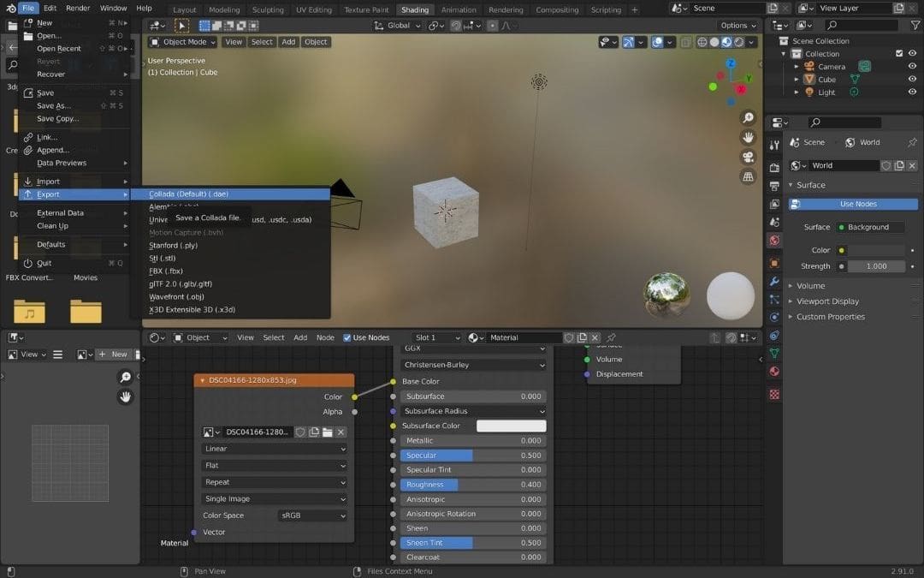Viewport: 924px width, 578px height.
Task: Hide Cube with its eye icon
Action: pyautogui.click(x=912, y=79)
